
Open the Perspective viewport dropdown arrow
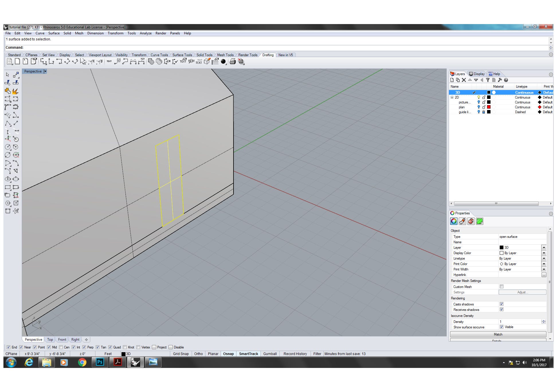point(45,71)
